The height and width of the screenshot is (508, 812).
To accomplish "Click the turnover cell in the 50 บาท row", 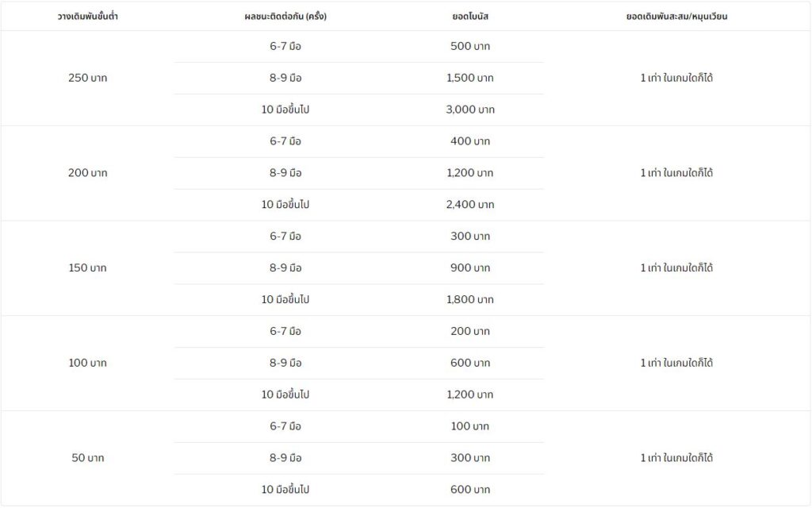I will point(676,459).
